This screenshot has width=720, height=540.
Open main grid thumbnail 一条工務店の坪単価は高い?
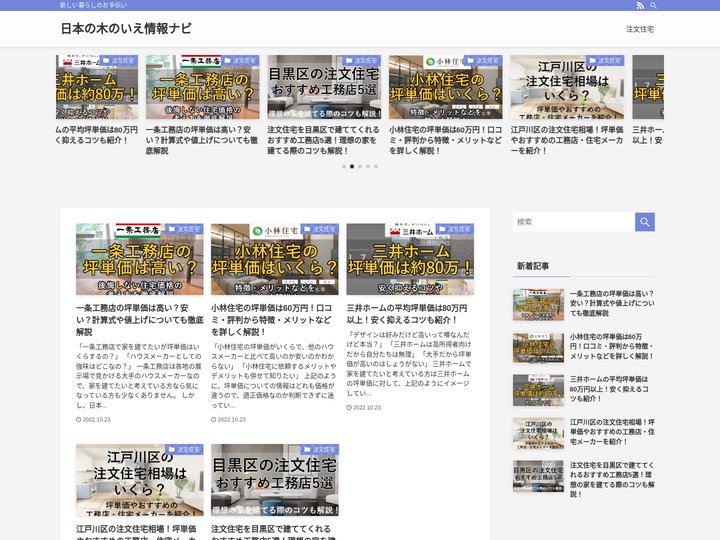[140, 259]
